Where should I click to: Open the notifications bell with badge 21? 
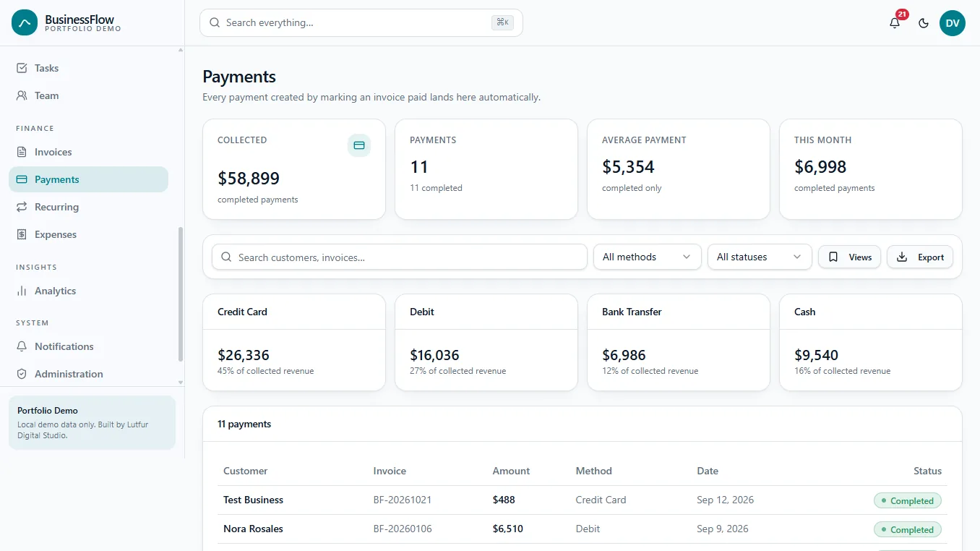895,23
